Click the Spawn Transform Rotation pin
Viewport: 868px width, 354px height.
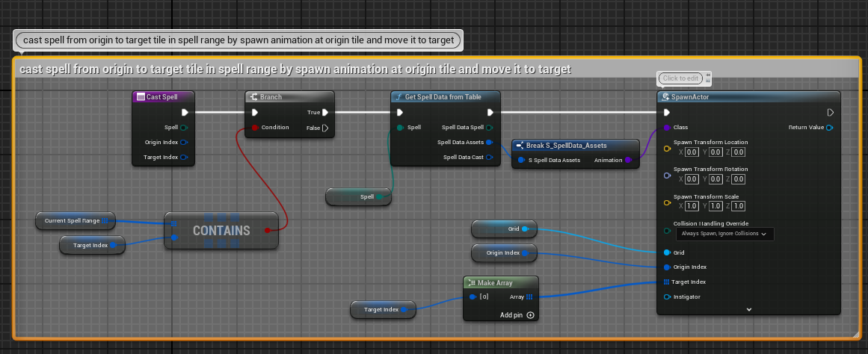[x=667, y=176]
